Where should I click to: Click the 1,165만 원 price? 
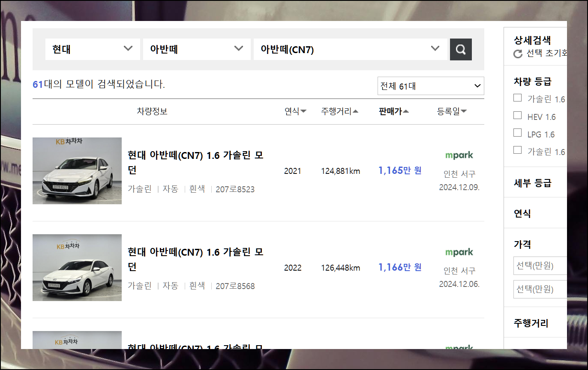point(400,171)
